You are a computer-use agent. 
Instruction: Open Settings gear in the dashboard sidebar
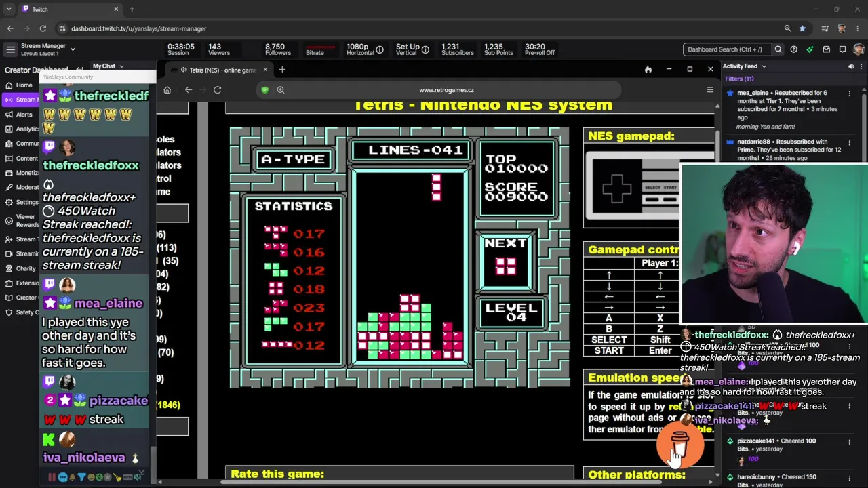click(x=9, y=202)
